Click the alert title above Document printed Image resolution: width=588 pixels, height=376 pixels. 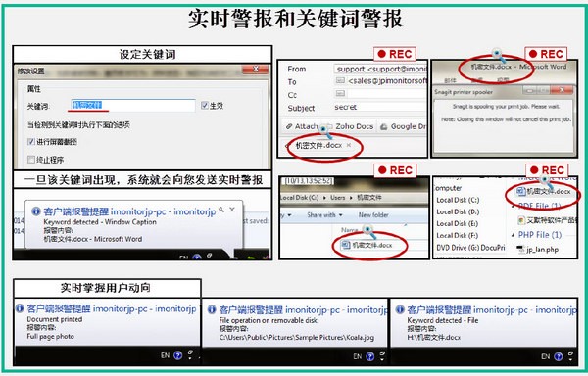112,308
